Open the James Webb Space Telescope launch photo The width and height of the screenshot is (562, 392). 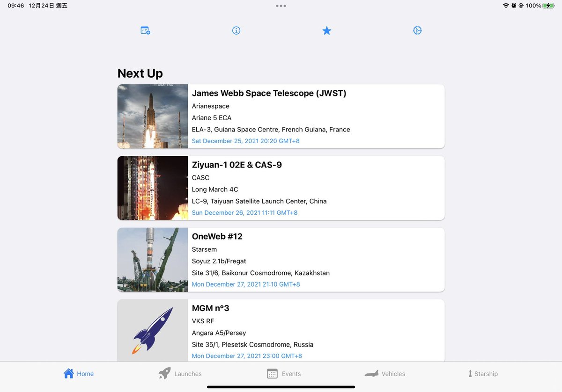[x=153, y=116]
